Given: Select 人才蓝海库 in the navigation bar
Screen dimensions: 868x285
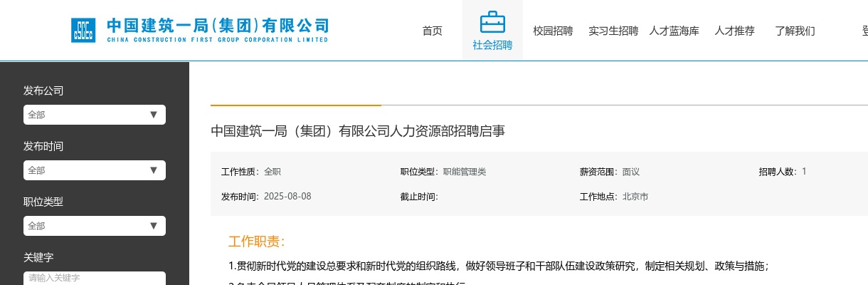Looking at the screenshot, I should click(674, 31).
